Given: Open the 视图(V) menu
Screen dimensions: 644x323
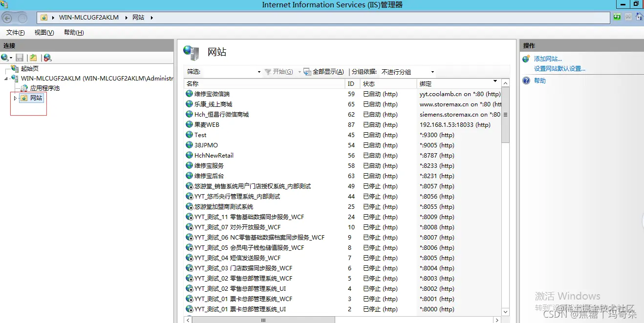Looking at the screenshot, I should [x=43, y=32].
